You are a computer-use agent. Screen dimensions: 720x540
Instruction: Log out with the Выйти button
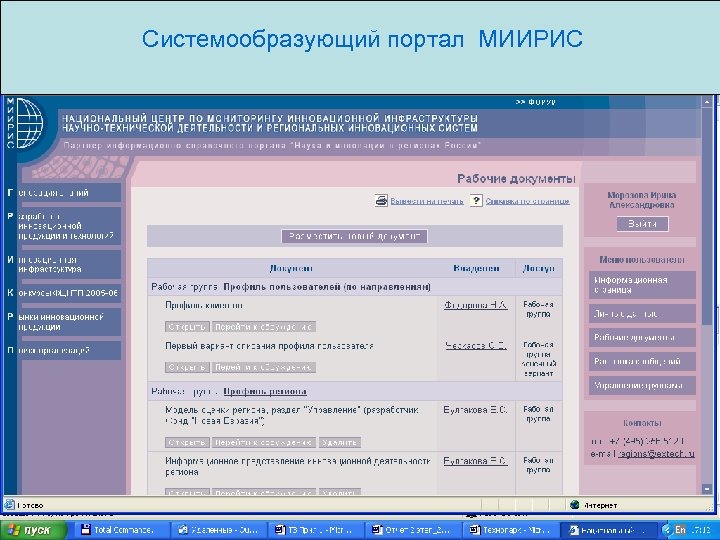click(642, 224)
